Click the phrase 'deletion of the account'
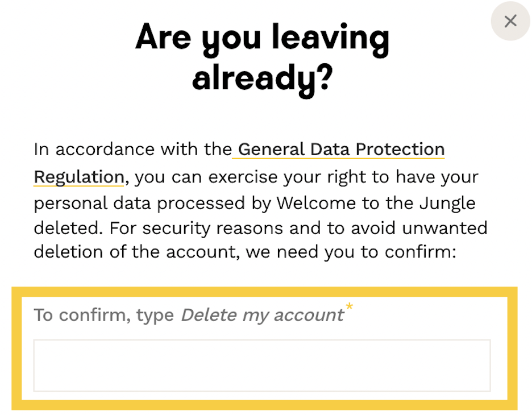Screen dimensions: 532x415 coord(135,252)
